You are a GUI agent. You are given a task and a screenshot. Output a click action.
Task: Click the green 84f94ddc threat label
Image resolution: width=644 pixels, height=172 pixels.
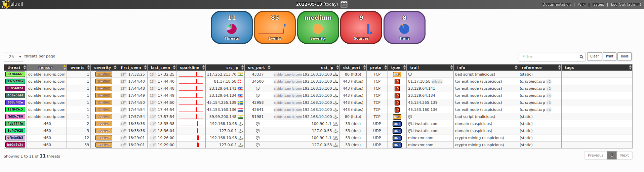pos(15,75)
